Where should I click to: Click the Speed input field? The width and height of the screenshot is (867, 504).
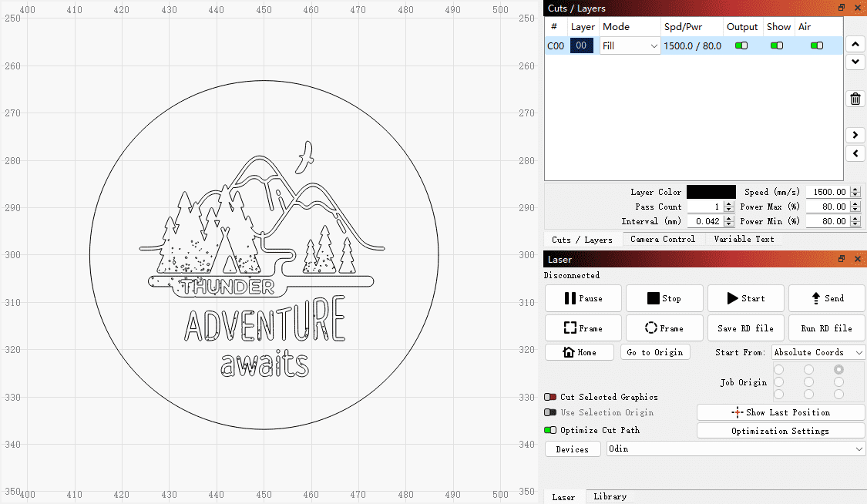coord(828,192)
